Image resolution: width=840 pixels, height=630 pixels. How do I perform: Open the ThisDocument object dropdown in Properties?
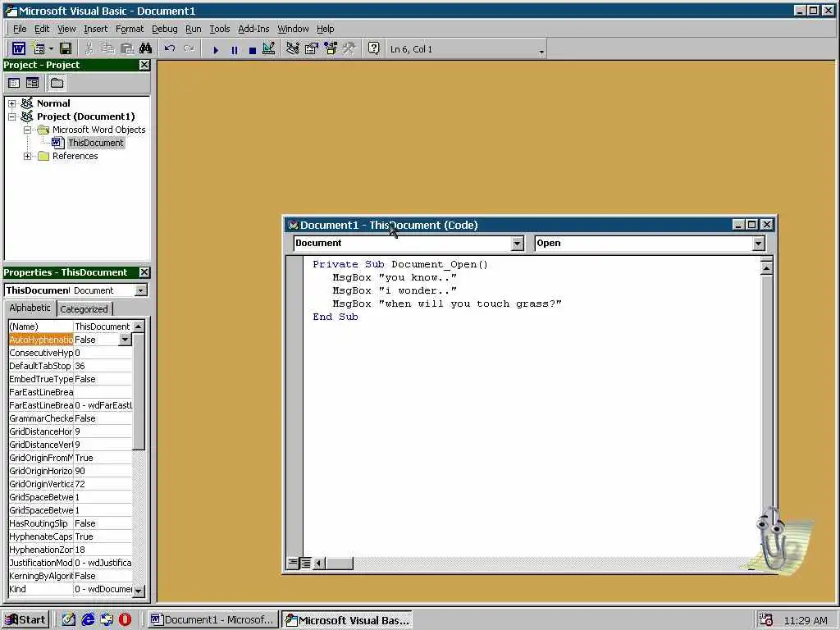point(140,290)
